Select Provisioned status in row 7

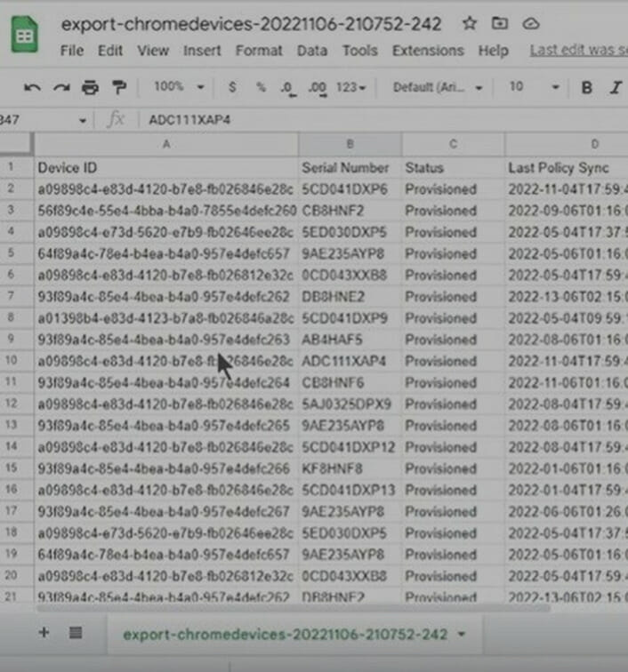click(453, 297)
